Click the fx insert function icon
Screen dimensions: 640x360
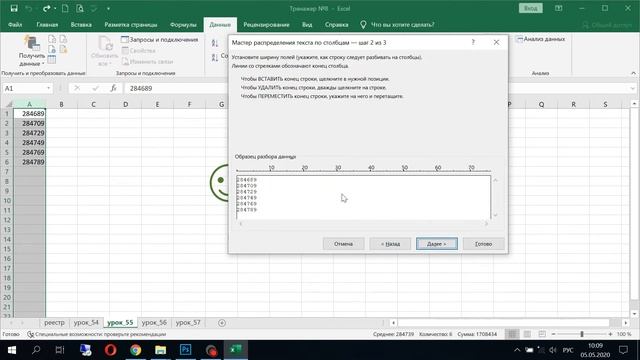click(x=113, y=88)
